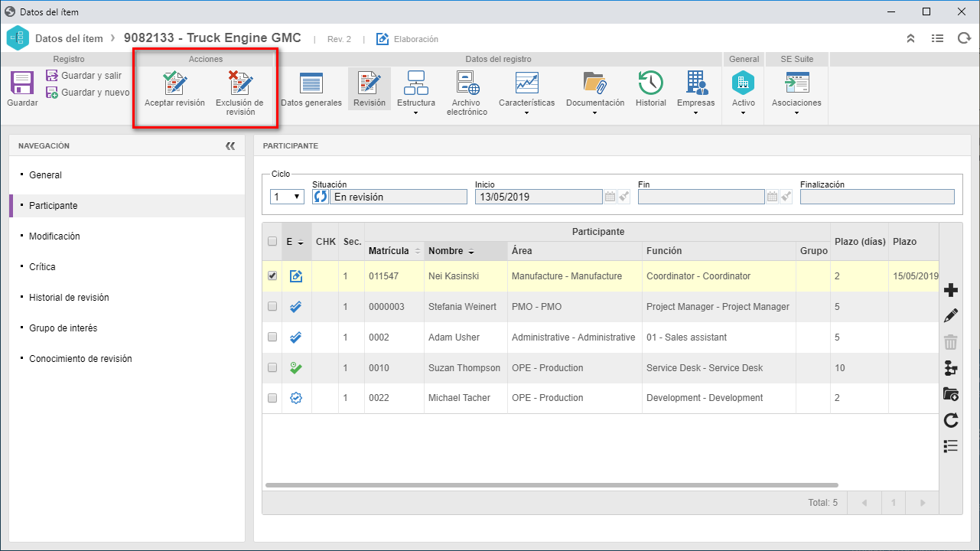Expand Asociaciones dropdown
Viewport: 980px width, 551px height.
click(796, 93)
